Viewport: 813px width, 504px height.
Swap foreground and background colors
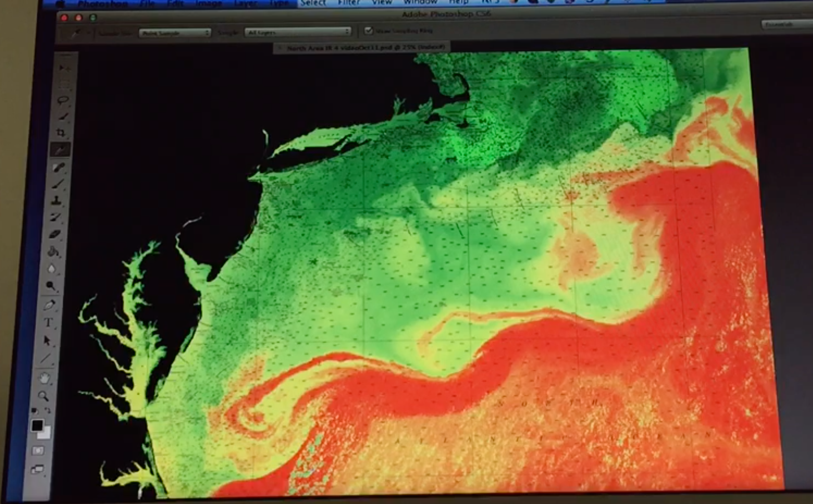coord(48,411)
